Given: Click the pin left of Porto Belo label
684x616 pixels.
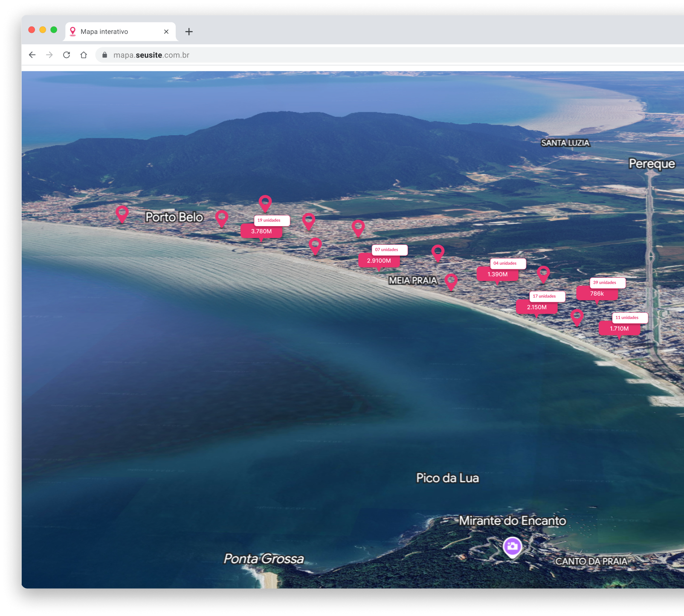Looking at the screenshot, I should pos(122,213).
